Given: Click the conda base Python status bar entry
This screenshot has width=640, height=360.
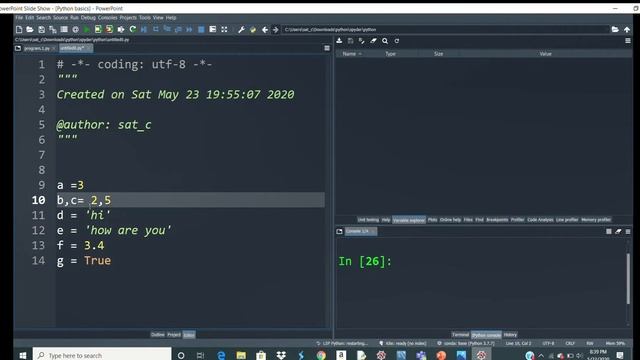Looking at the screenshot, I should coord(466,343).
